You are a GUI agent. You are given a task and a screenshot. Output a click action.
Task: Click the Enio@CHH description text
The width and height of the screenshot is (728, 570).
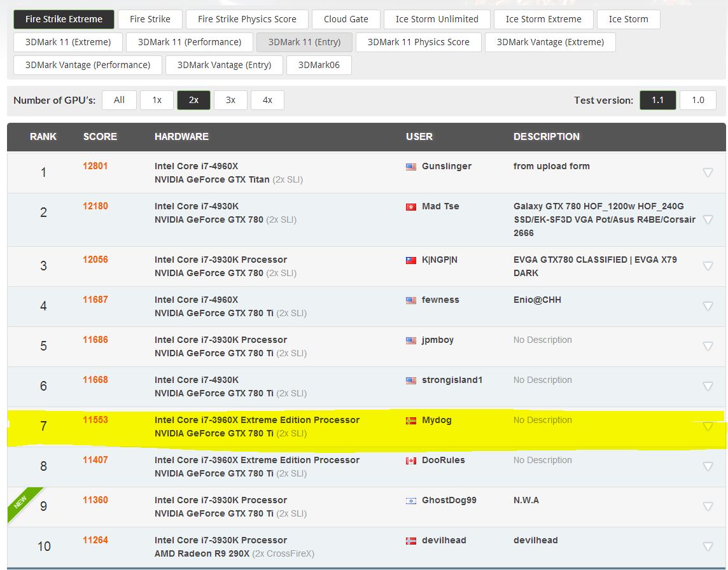pos(537,300)
